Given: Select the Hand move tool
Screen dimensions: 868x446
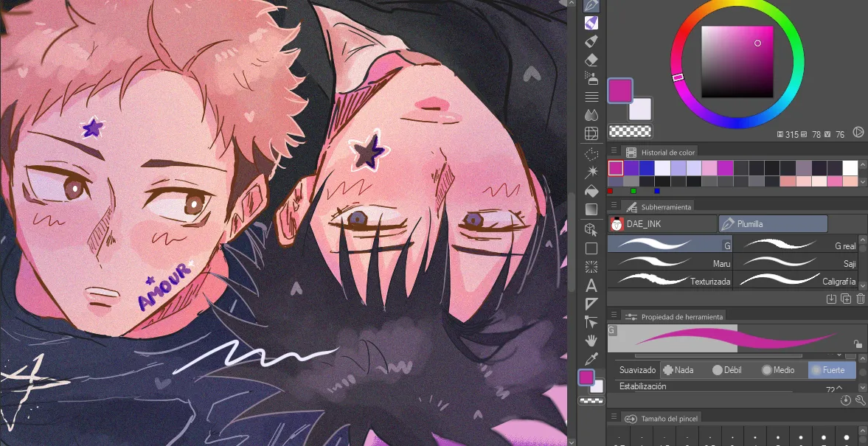Looking at the screenshot, I should pos(591,341).
